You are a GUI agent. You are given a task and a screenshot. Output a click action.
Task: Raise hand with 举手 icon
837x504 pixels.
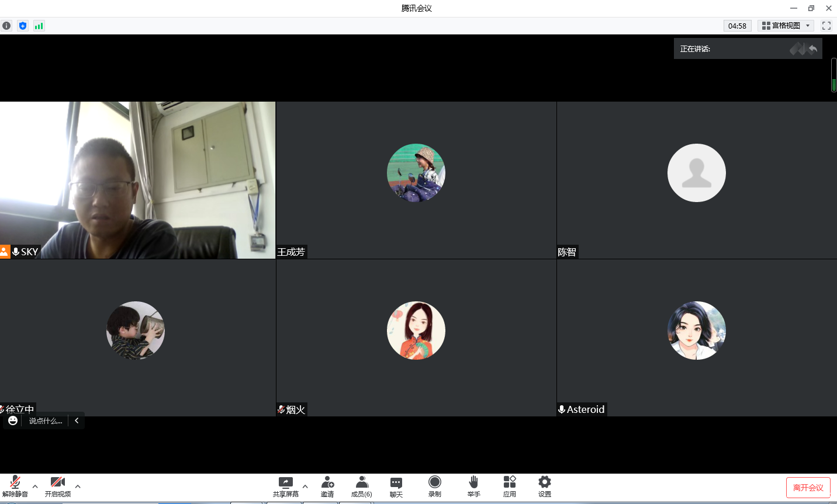[x=473, y=486]
